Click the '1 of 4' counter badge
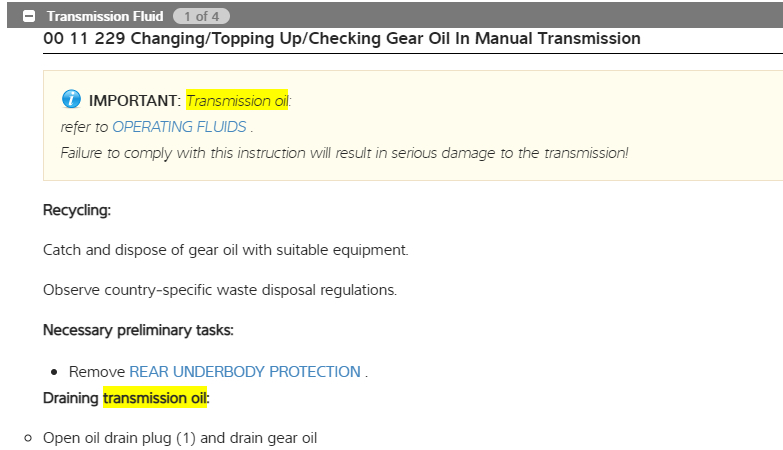This screenshot has width=783, height=450. (x=201, y=16)
